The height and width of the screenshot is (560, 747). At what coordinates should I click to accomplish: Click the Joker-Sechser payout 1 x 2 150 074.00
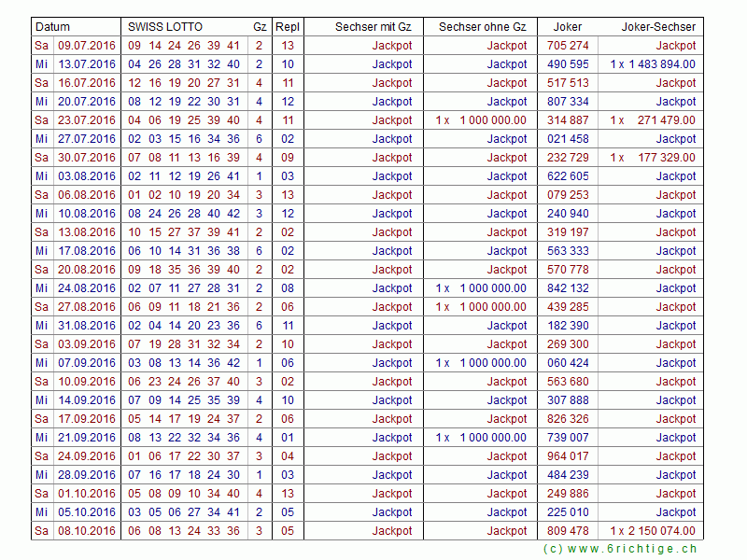[653, 531]
